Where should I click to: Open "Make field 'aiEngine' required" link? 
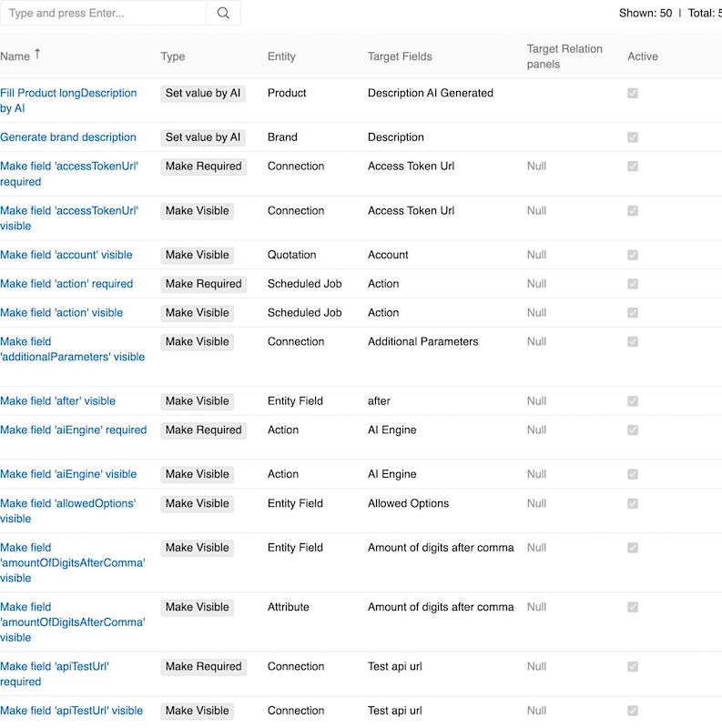[74, 430]
